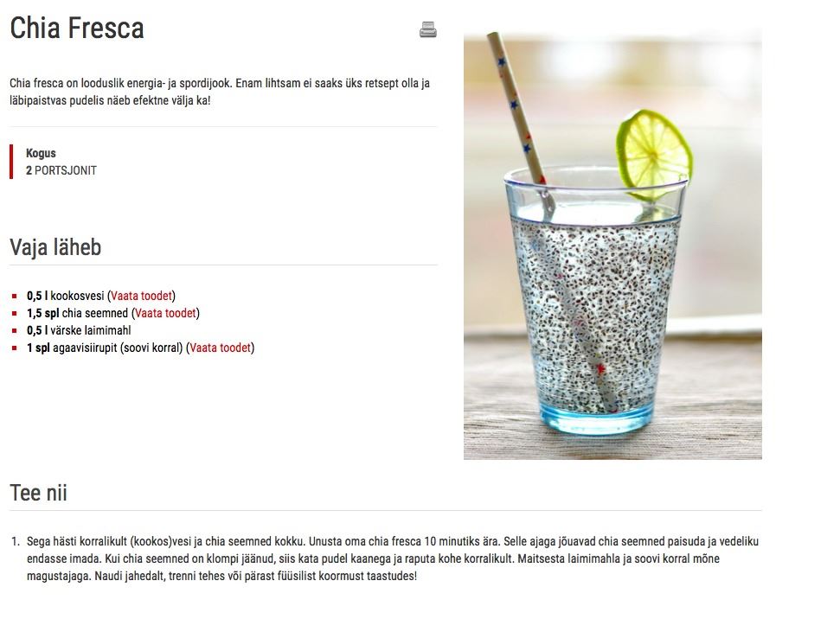Open Vaata toodet link for chia seemned
This screenshot has width=840, height=619.
pyautogui.click(x=165, y=313)
